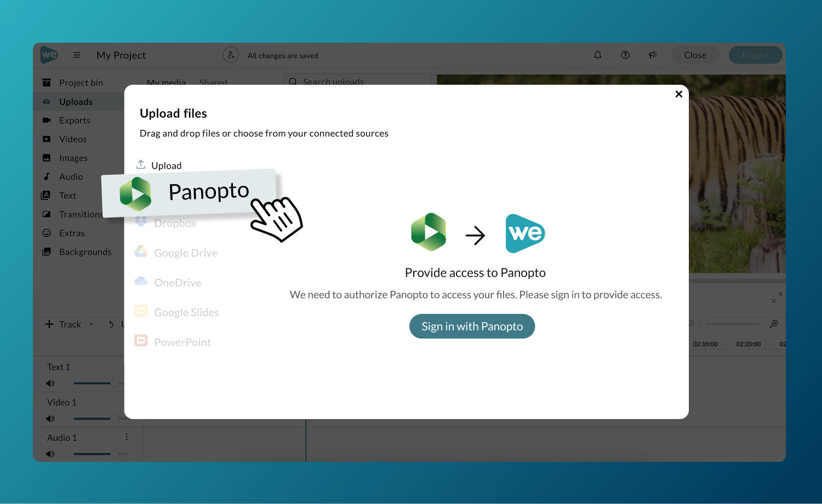Viewport: 822px width, 504px height.
Task: Click the undo arrow in the timeline toolbar
Action: 111,324
